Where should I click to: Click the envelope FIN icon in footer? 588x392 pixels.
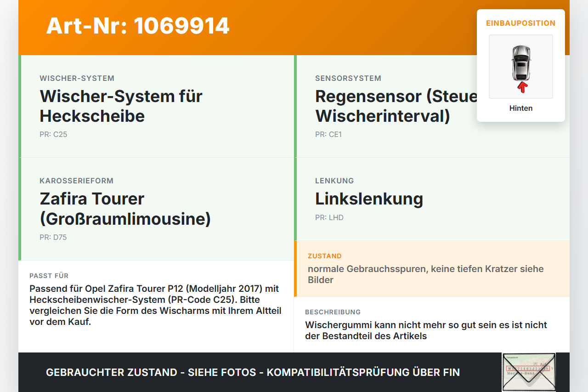529,372
